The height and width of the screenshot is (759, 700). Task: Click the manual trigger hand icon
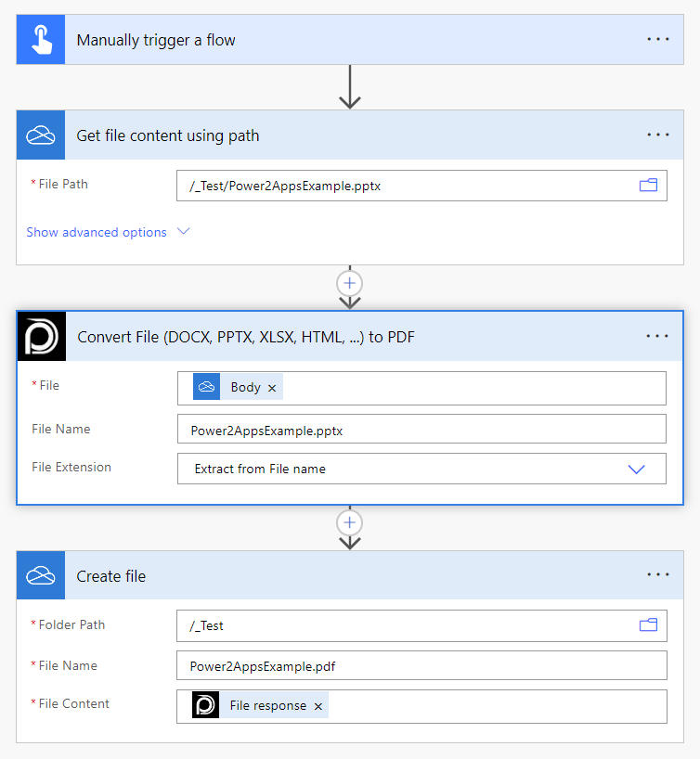tap(41, 40)
